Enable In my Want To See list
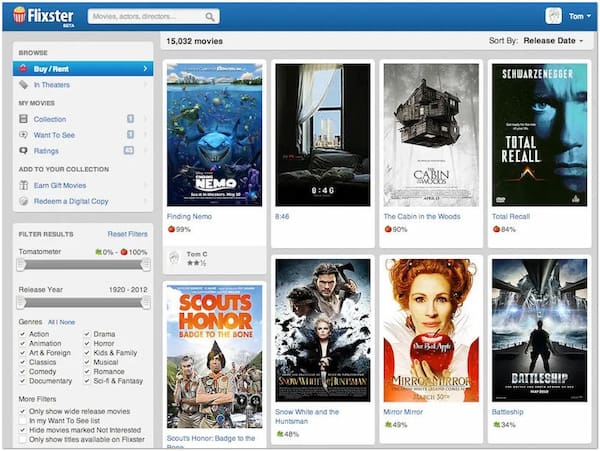600x451 pixels. [x=23, y=421]
